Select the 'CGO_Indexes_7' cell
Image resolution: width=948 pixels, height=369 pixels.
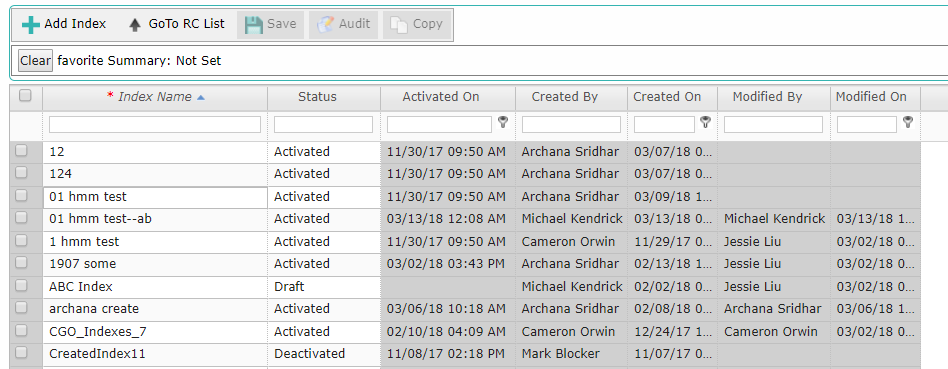[155, 332]
